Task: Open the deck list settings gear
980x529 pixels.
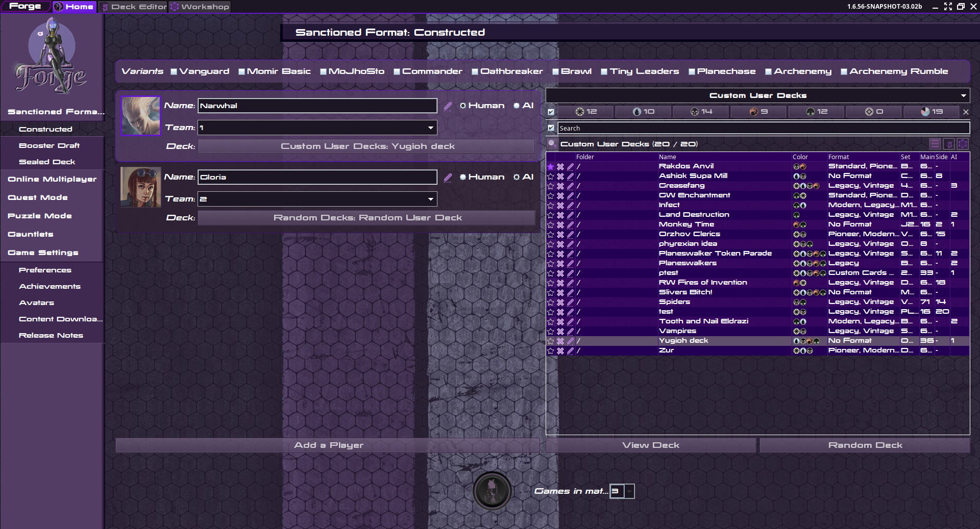Action: click(963, 144)
